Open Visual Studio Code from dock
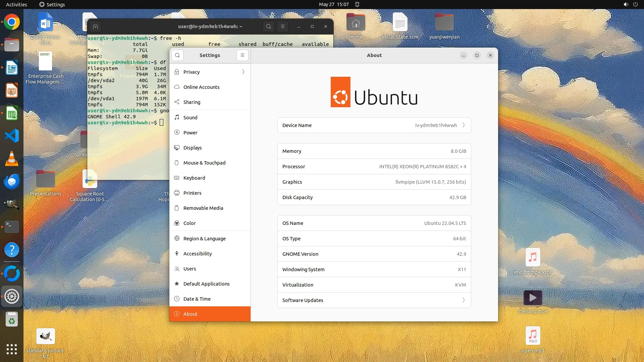The height and width of the screenshot is (362, 644). tap(12, 136)
